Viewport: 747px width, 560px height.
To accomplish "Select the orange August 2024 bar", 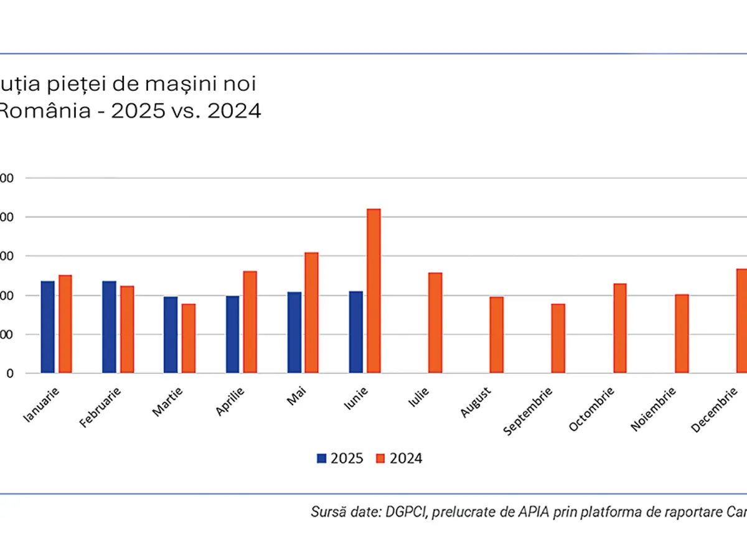I will tap(496, 335).
